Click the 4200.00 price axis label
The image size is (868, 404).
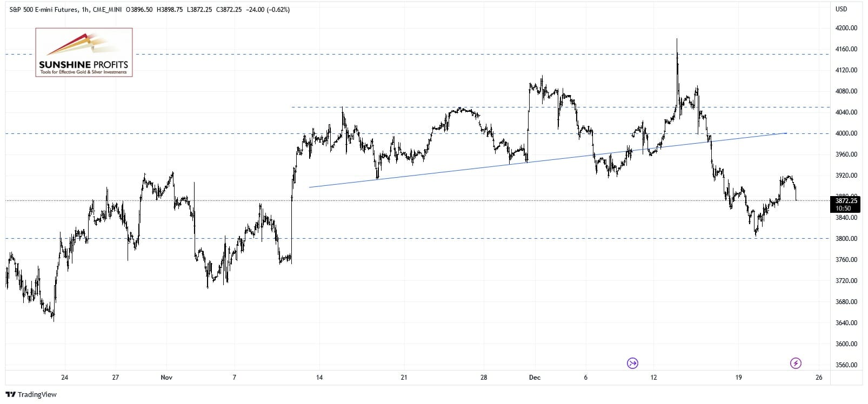[846, 28]
